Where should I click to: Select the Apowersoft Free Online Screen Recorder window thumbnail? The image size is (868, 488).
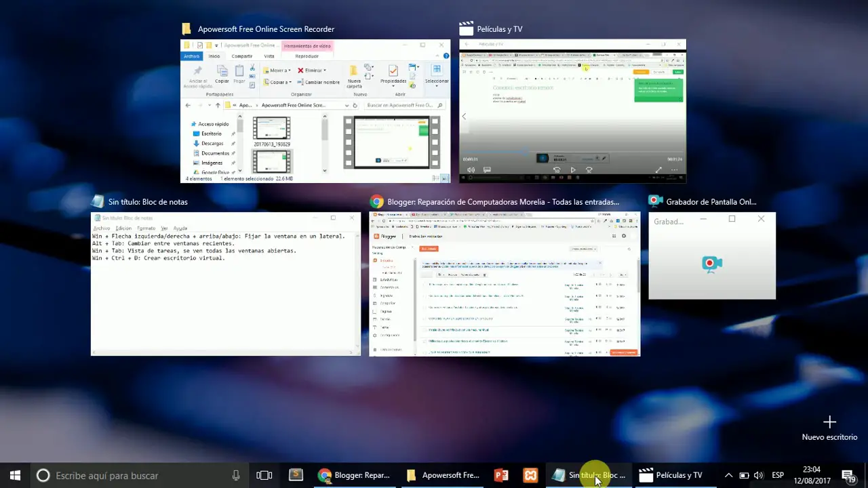point(315,111)
